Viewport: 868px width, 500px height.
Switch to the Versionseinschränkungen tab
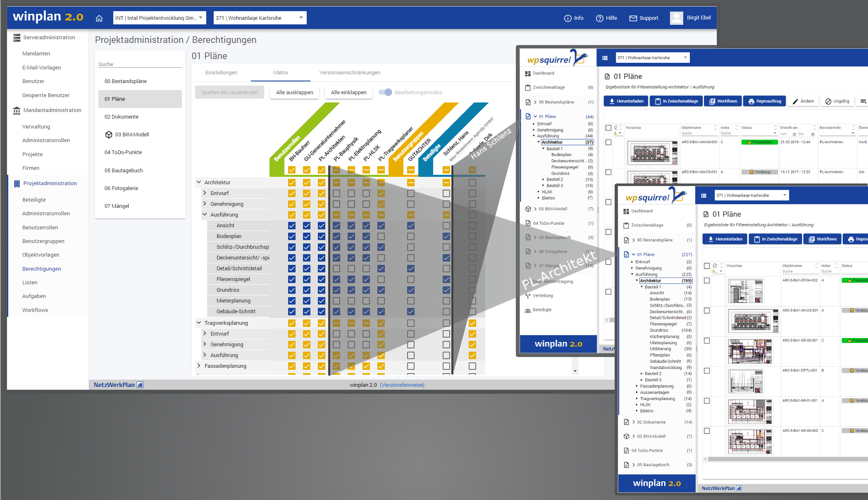tap(350, 73)
